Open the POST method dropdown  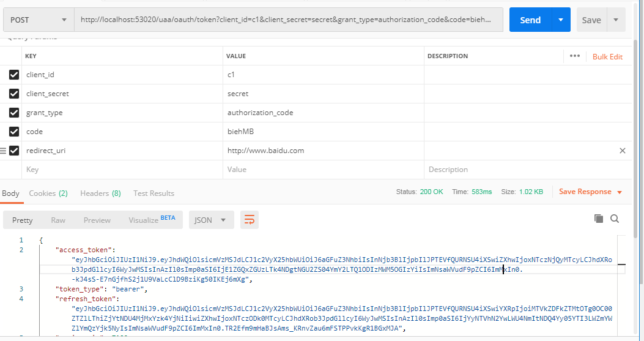pos(39,20)
